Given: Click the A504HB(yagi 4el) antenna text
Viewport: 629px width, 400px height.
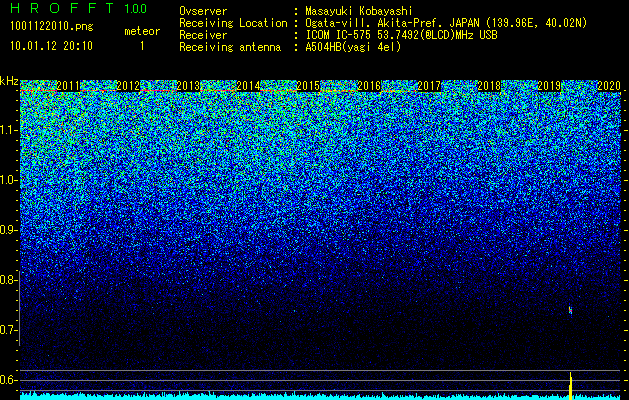Looking at the screenshot, I should 353,47.
